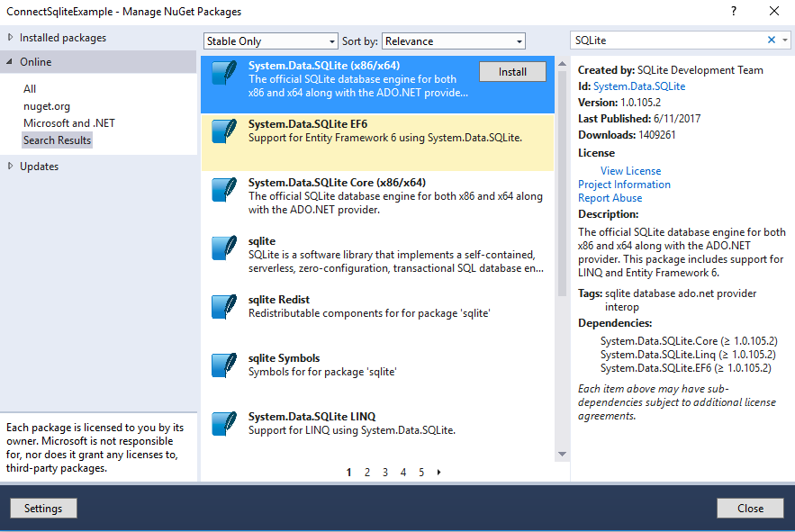Image resolution: width=795 pixels, height=532 pixels.
Task: Click the sqlite Redist package icon
Action: tap(224, 307)
